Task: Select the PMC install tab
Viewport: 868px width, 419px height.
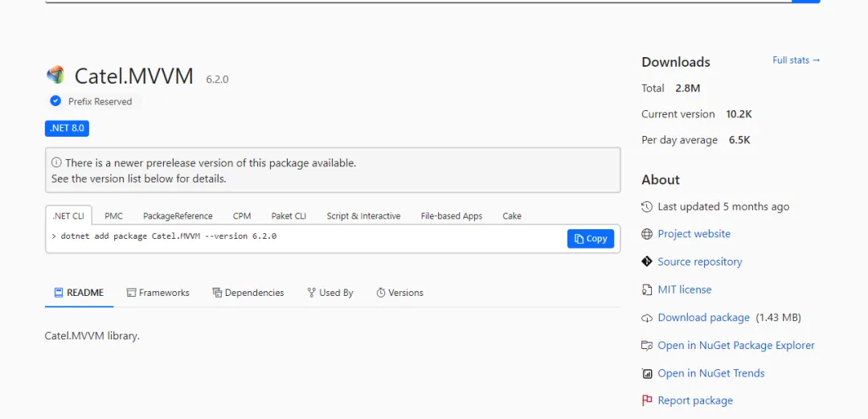Action: coord(113,216)
